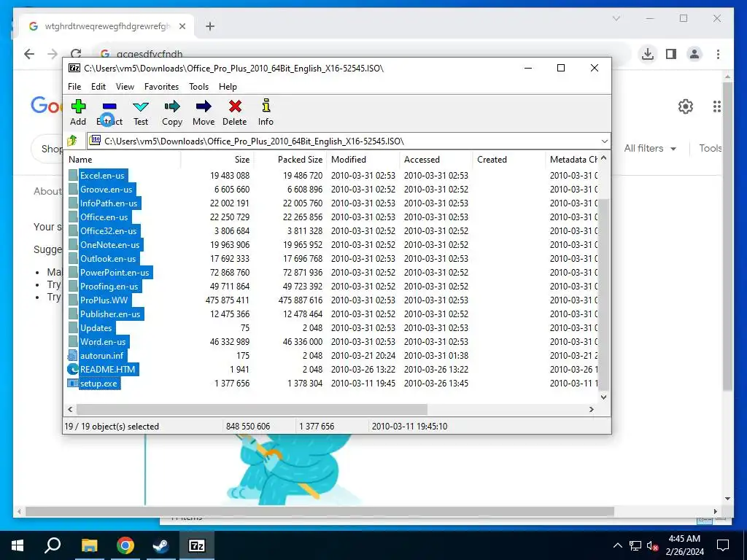Show hidden system tray icons
The image size is (747, 560).
point(617,545)
